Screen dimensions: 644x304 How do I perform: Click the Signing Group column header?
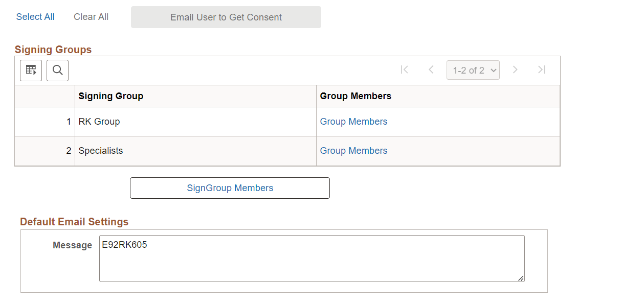pyautogui.click(x=111, y=96)
